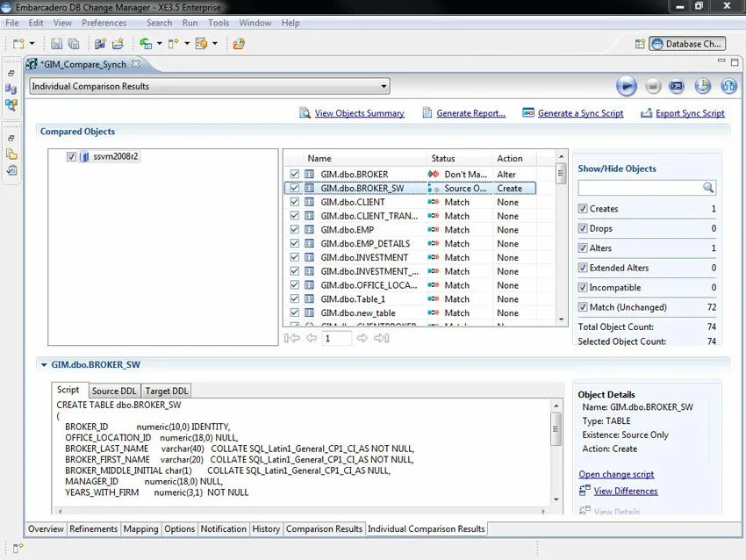Switch to the Target DDL tab
This screenshot has height=560, width=746.
coord(167,391)
